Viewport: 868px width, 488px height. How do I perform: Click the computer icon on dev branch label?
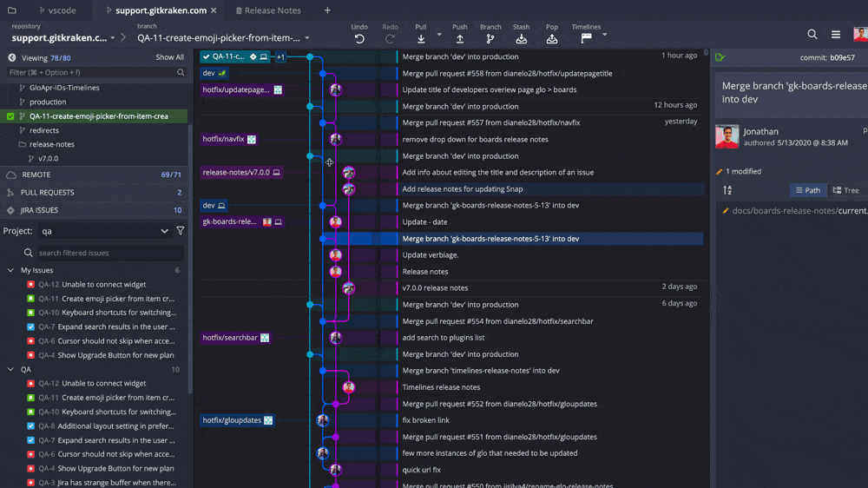[x=221, y=206]
